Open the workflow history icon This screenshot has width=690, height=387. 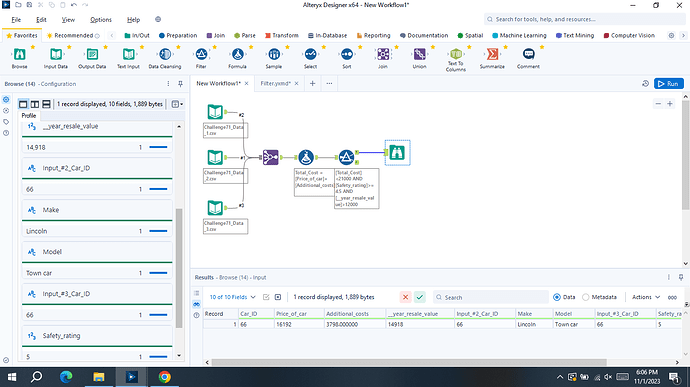click(x=646, y=84)
